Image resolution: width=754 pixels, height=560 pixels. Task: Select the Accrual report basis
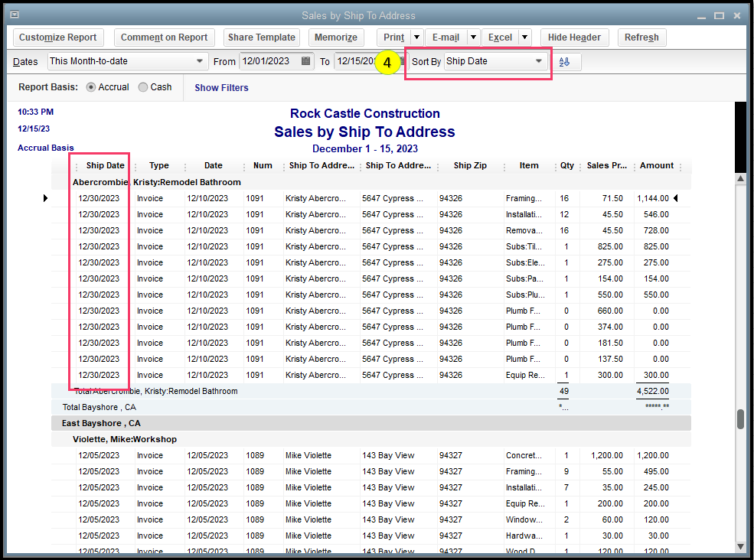[92, 87]
